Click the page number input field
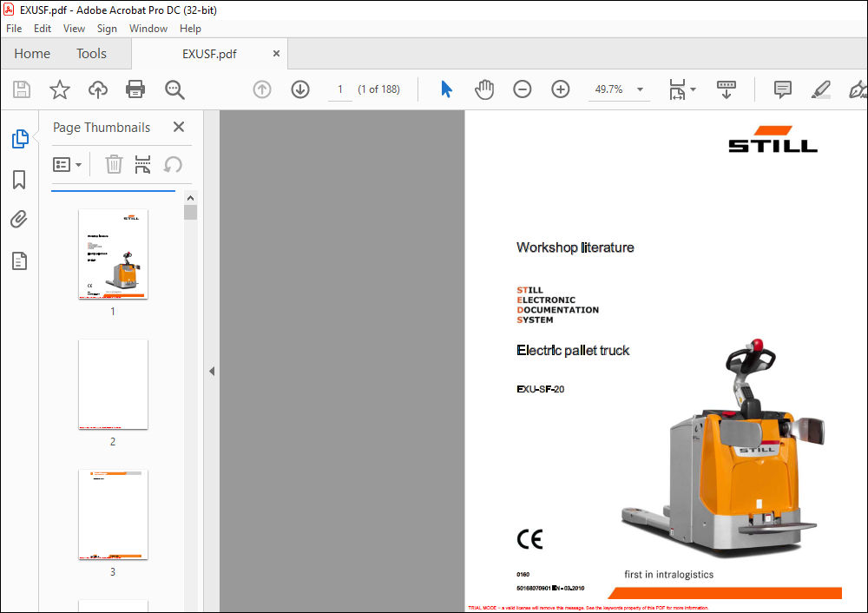Viewport: 868px width, 613px height. [x=340, y=89]
